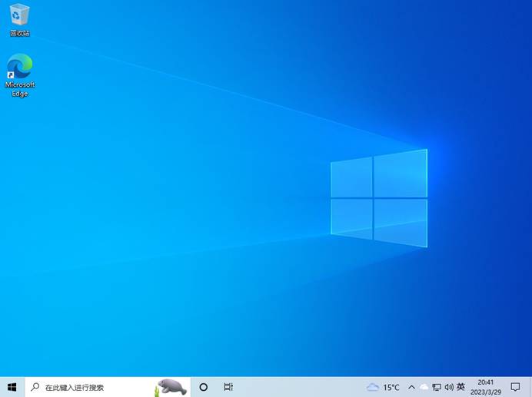Open the notification action center icon
532x397 pixels.
click(515, 387)
